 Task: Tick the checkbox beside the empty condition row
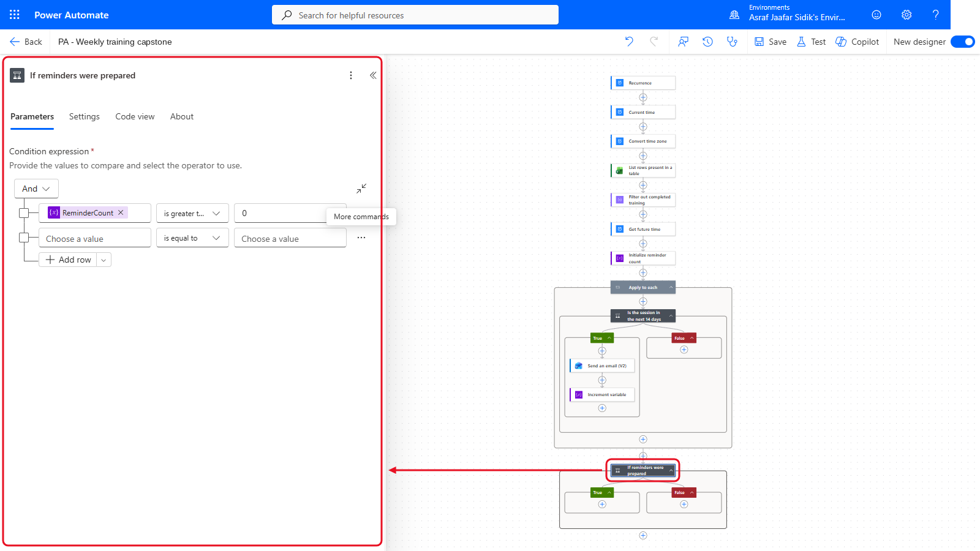(x=24, y=238)
